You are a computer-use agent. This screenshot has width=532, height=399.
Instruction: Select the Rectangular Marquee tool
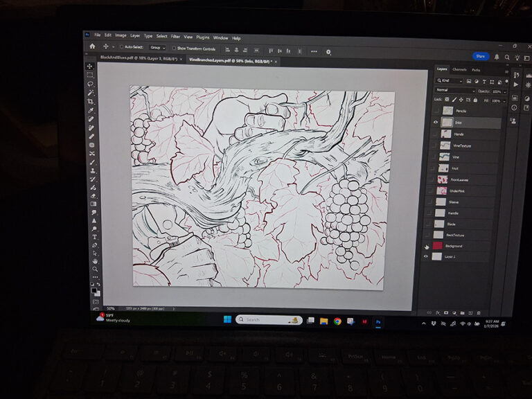pos(90,75)
